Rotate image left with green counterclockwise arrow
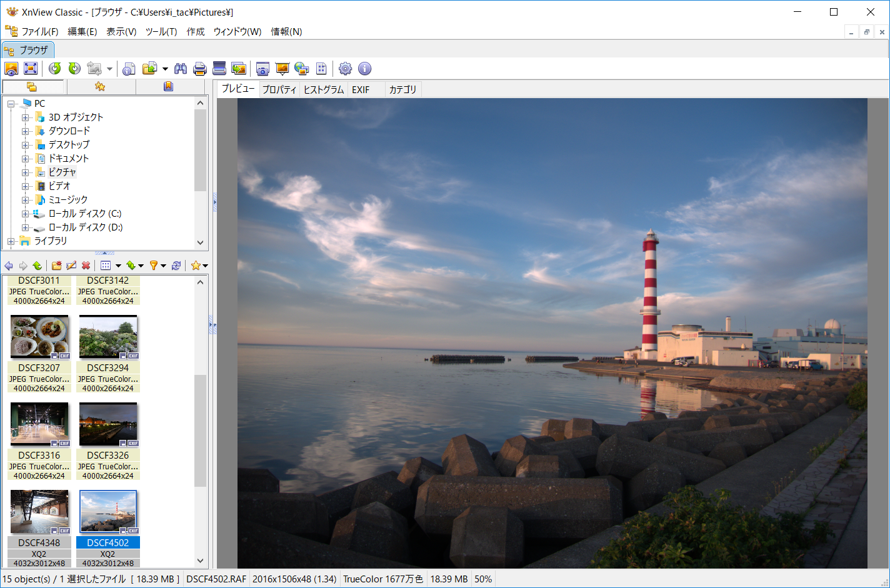The width and height of the screenshot is (890, 588). tap(55, 69)
